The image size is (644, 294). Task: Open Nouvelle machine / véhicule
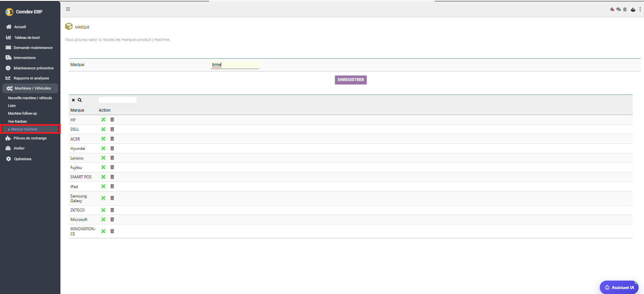pos(30,98)
